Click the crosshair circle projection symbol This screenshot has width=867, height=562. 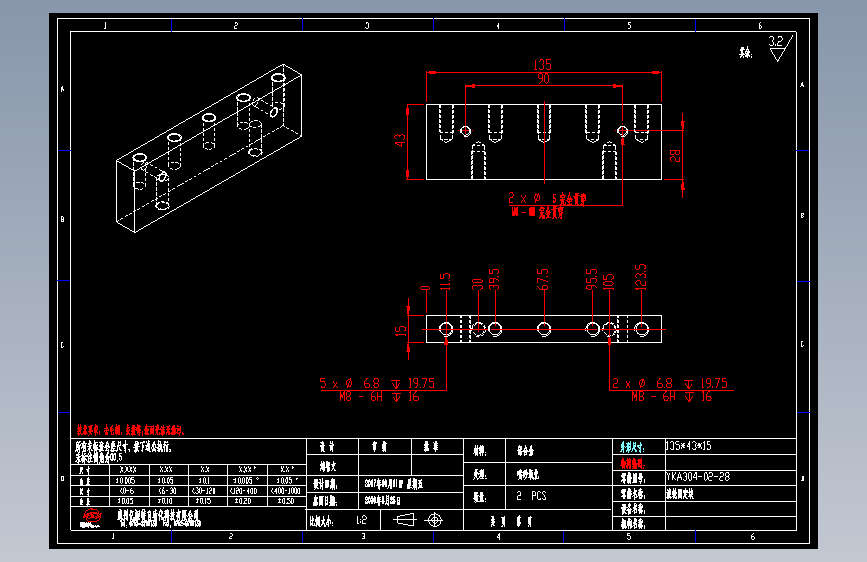435,520
